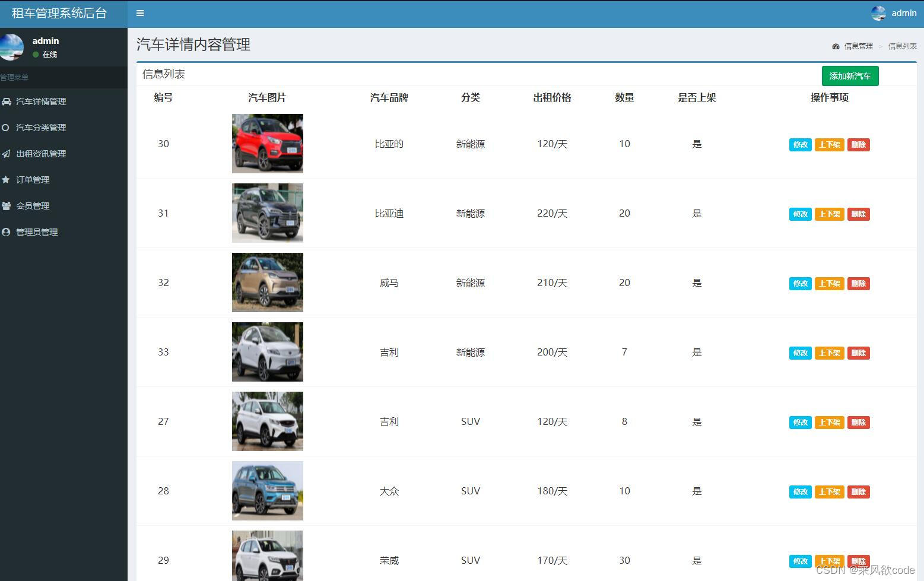Click 修改 for car number 31

[800, 214]
